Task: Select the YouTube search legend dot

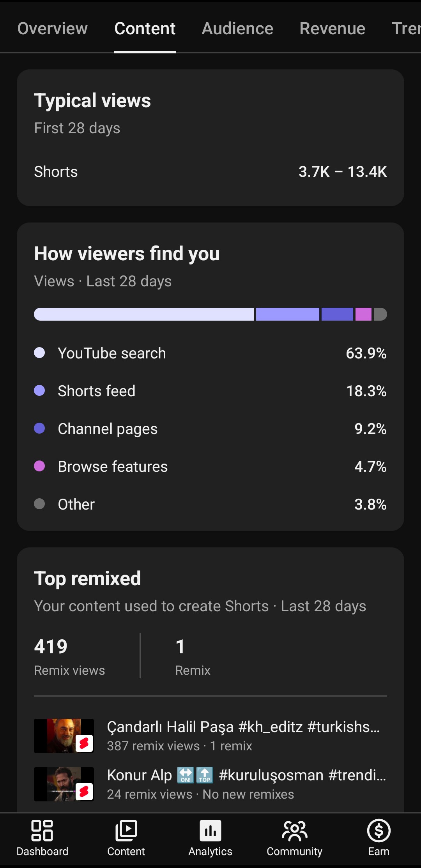Action: pyautogui.click(x=39, y=353)
